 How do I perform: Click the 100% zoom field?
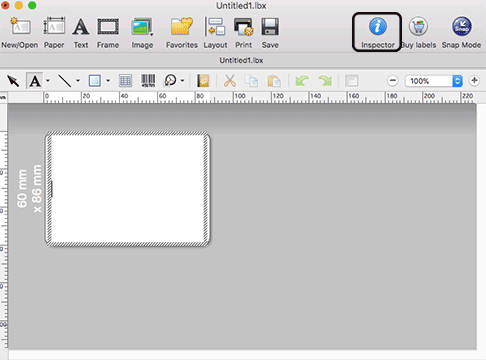click(429, 81)
